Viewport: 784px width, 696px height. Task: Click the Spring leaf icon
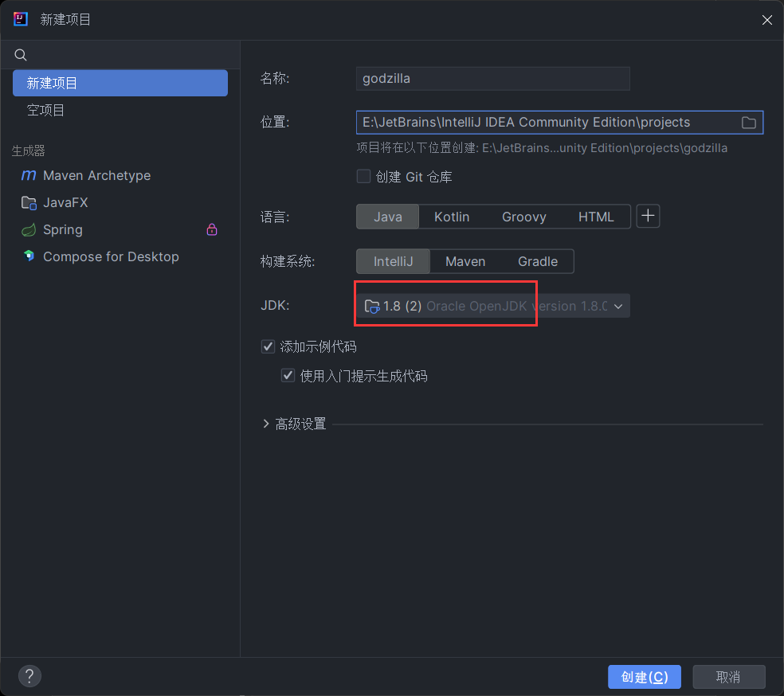point(29,230)
